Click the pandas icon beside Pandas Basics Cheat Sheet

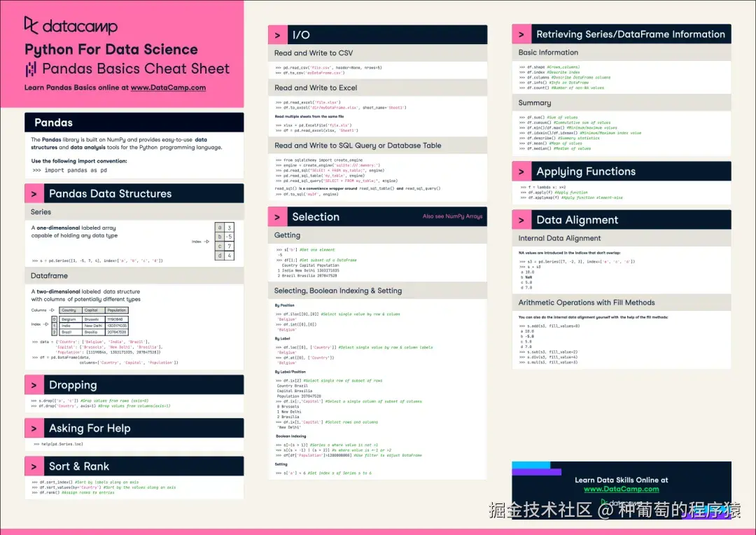31,69
